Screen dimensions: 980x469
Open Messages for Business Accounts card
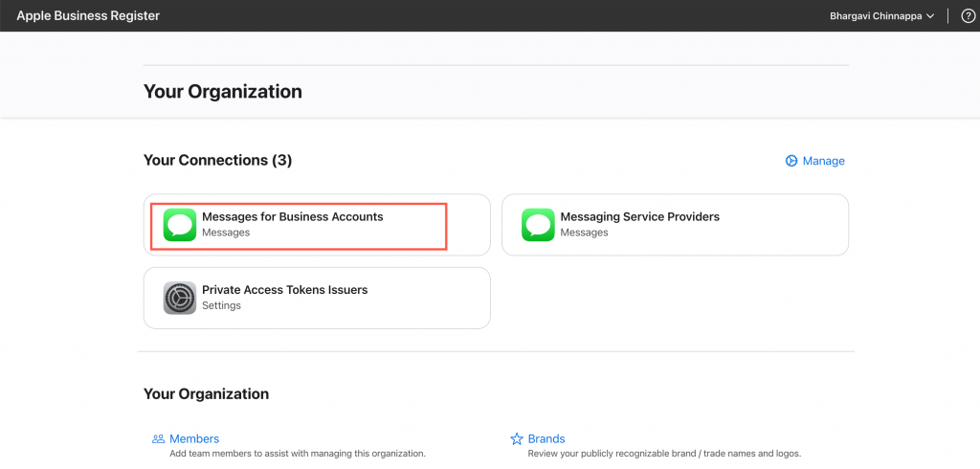317,225
